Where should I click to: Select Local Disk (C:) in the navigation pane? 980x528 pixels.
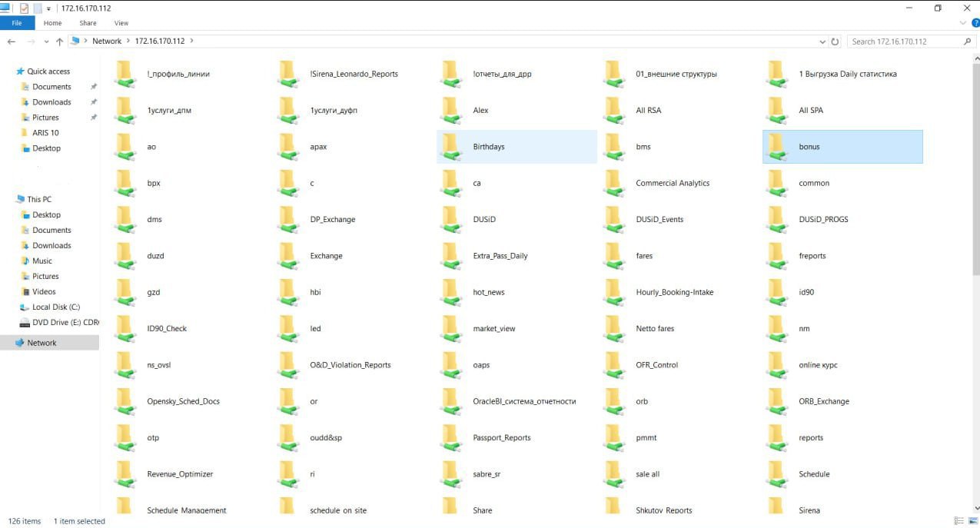55,307
